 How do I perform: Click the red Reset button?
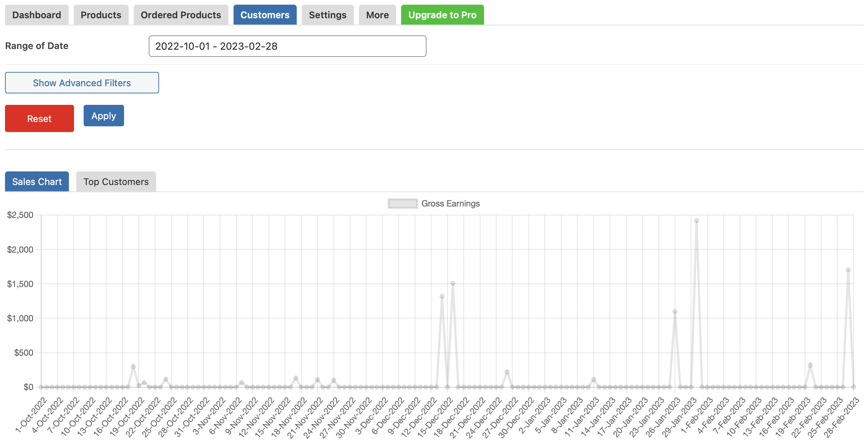coord(39,118)
